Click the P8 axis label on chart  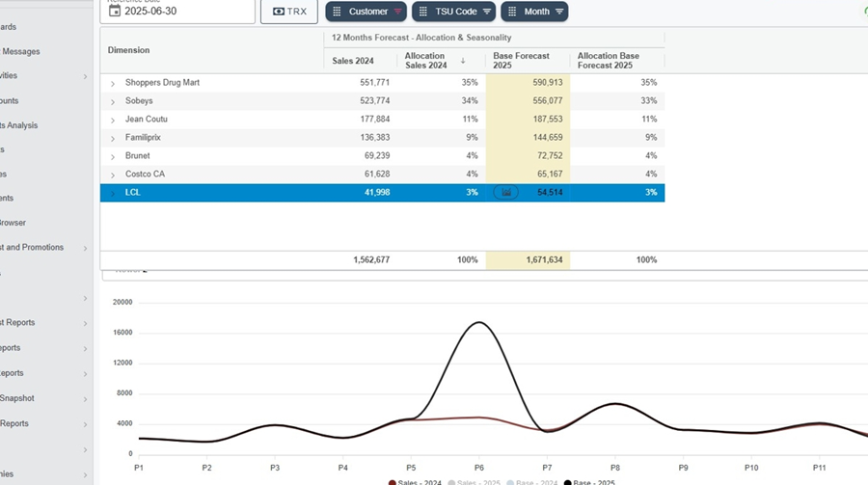tap(615, 468)
